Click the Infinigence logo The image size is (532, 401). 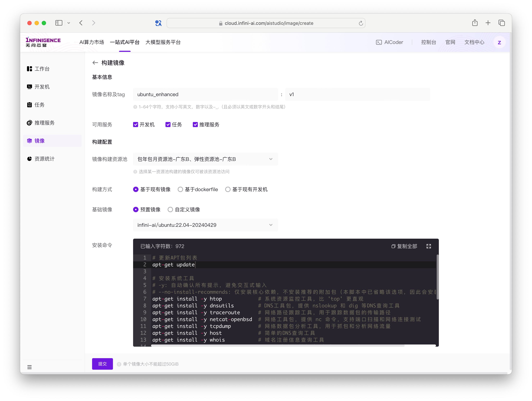(43, 42)
